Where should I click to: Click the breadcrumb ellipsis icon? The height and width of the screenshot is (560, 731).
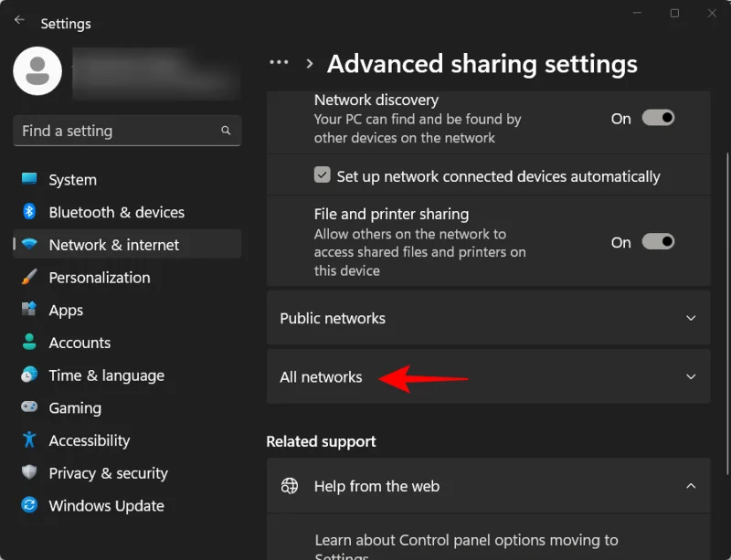point(279,62)
